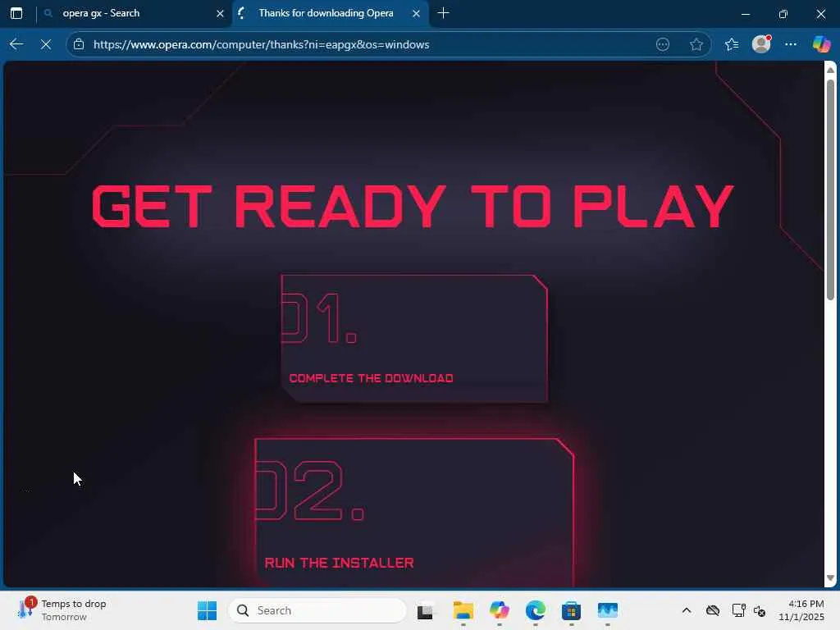The width and height of the screenshot is (840, 630).
Task: View site information lock icon
Action: click(x=79, y=44)
